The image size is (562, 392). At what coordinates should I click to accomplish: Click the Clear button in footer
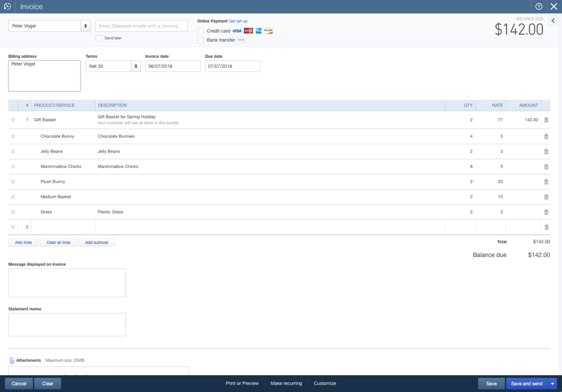pos(48,384)
